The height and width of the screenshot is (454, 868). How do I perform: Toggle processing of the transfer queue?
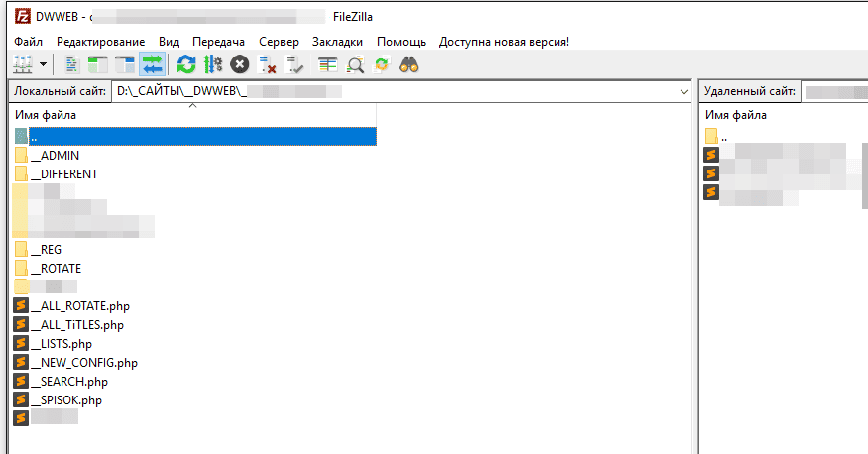tap(213, 64)
